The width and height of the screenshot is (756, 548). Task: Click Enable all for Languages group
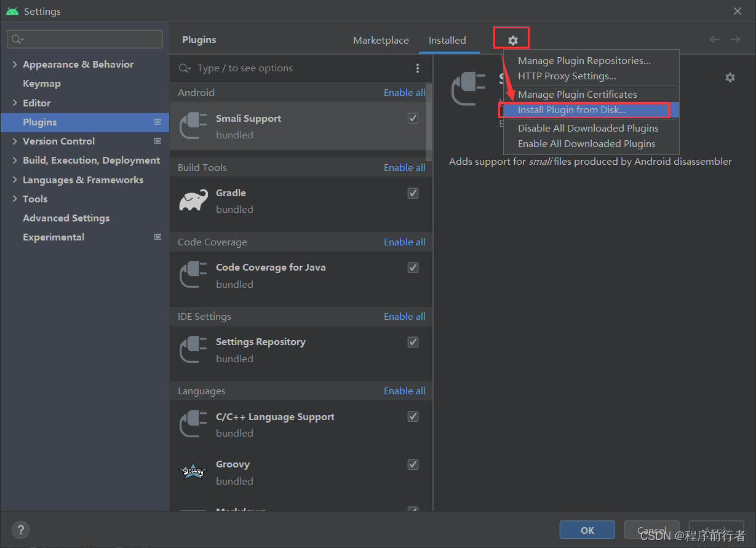[x=404, y=391]
